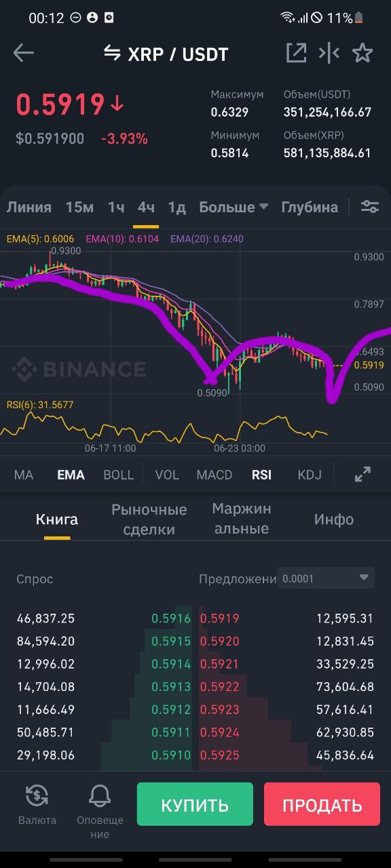Tap bid price 0.5910
391x868 pixels.
click(x=171, y=755)
